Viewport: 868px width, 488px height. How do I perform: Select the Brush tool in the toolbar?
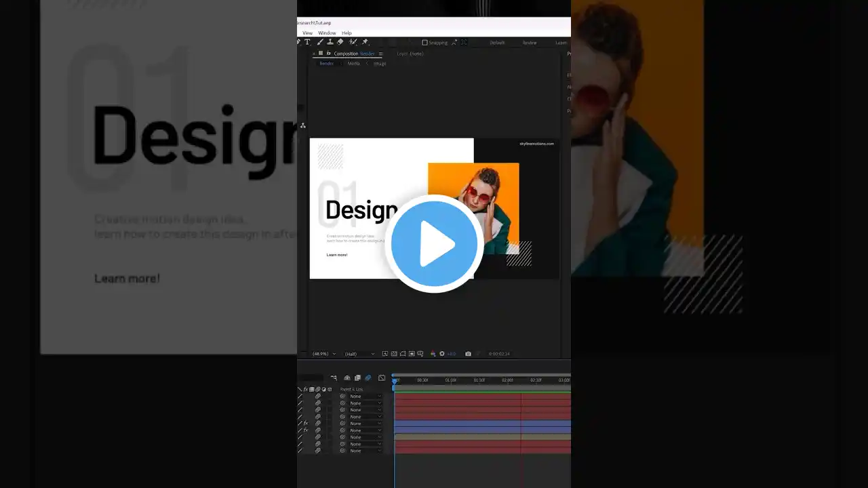(320, 42)
